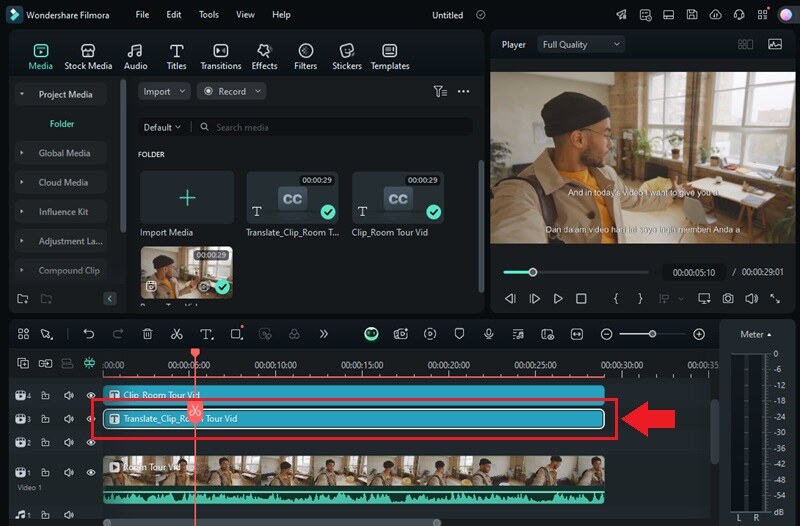Open the Import dropdown
Viewport: 800px width, 526px height.
[164, 91]
